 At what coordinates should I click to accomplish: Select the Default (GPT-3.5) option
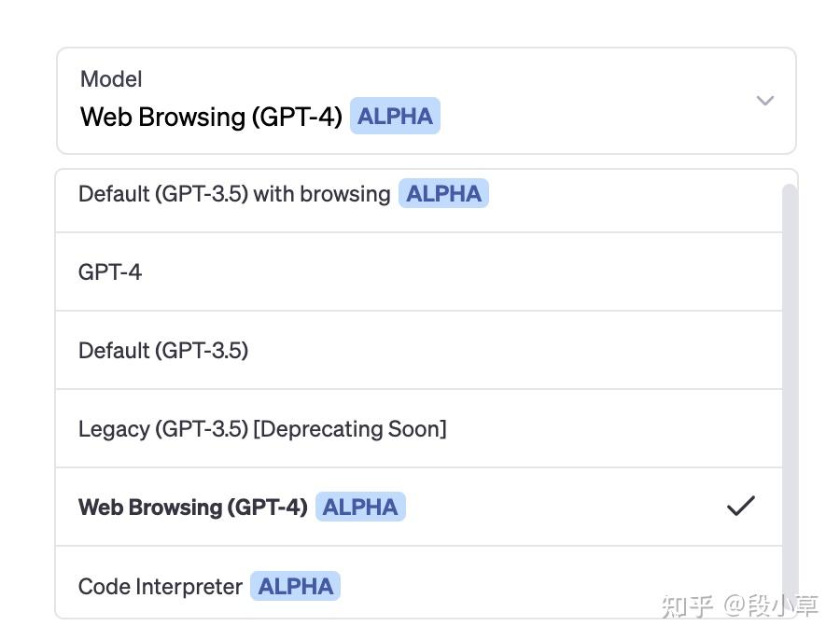419,350
